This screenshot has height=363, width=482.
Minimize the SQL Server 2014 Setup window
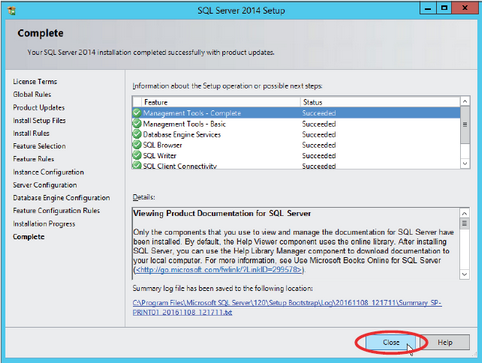(428, 8)
